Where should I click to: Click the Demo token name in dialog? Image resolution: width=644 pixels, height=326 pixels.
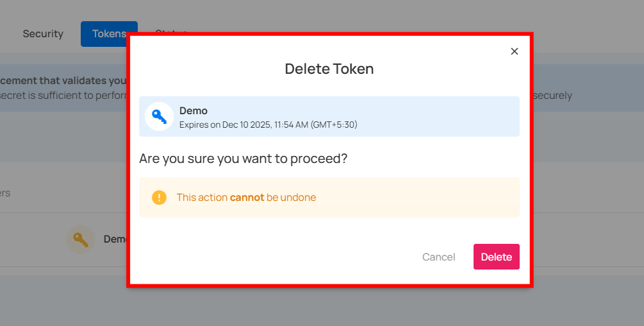pyautogui.click(x=194, y=111)
